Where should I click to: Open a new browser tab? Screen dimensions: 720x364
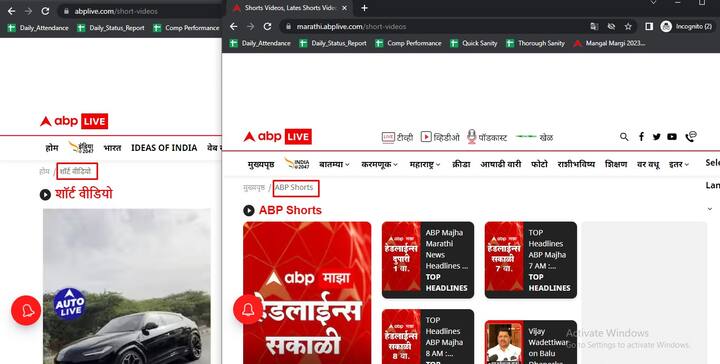coord(364,8)
